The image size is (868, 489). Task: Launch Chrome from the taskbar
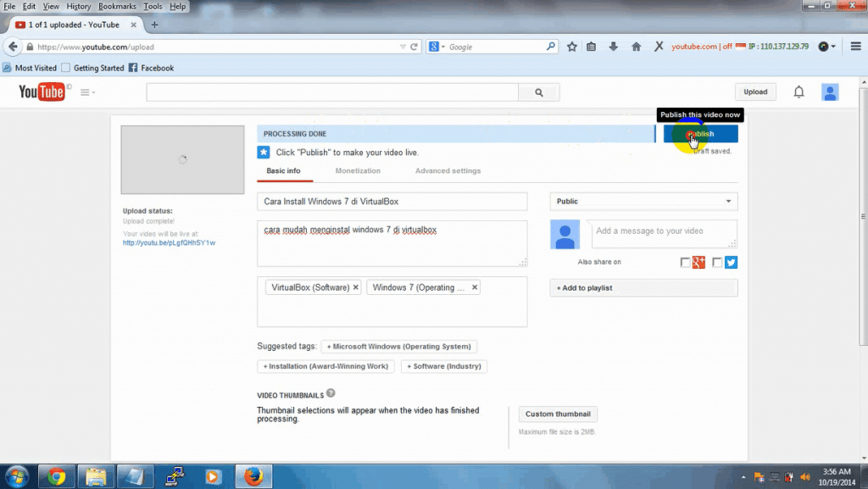56,476
